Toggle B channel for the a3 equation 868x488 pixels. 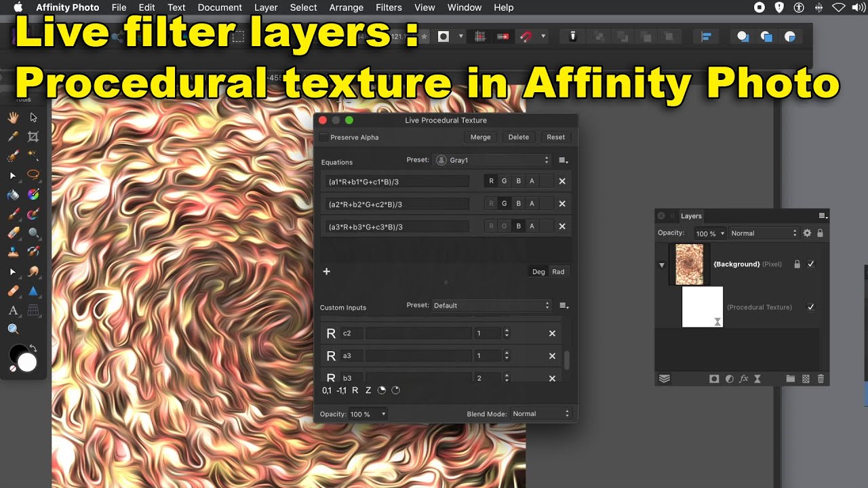tap(519, 226)
